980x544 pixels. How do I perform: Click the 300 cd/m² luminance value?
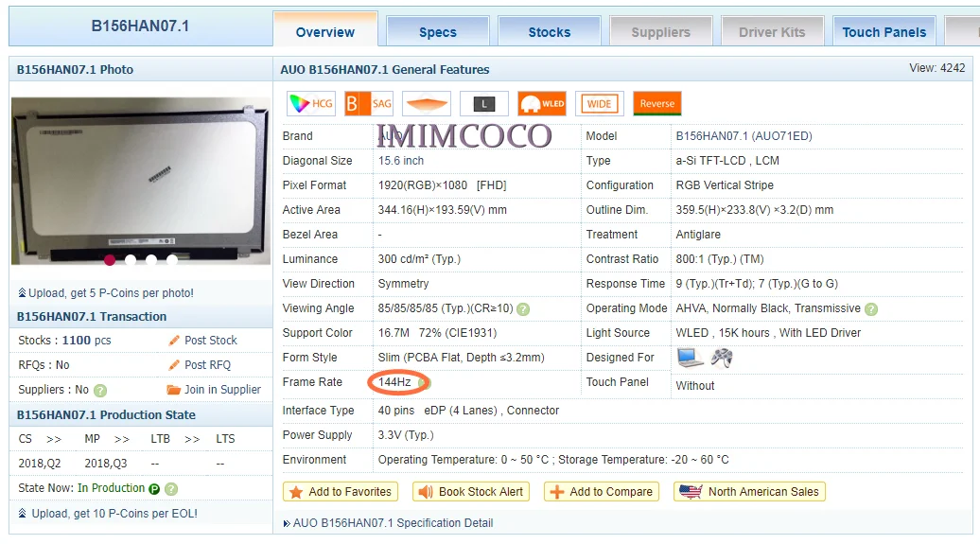(419, 259)
